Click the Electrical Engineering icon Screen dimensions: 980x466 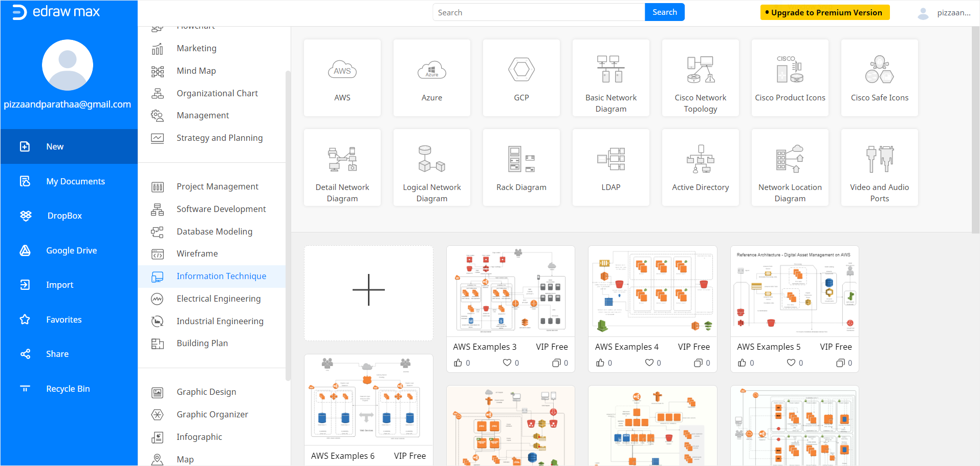(157, 299)
